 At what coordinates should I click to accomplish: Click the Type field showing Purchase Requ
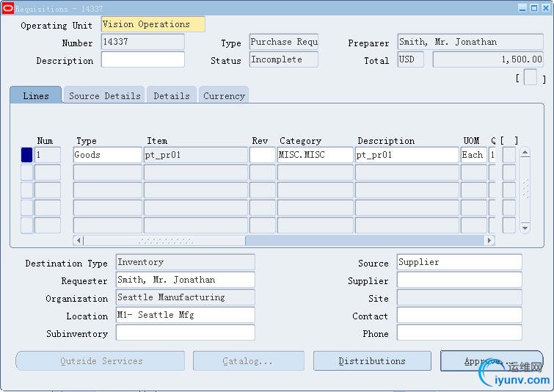point(284,42)
